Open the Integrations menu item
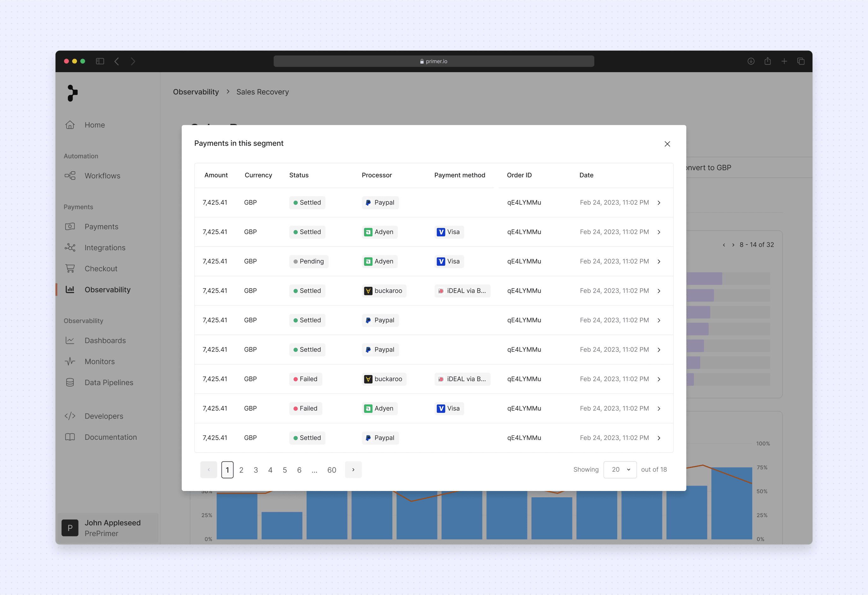 [x=105, y=247]
